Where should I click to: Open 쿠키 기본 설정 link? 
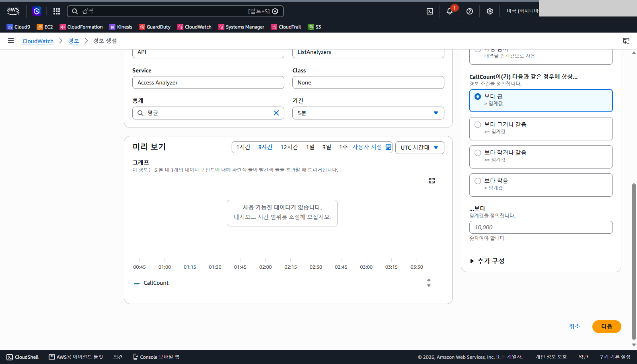[x=615, y=357]
